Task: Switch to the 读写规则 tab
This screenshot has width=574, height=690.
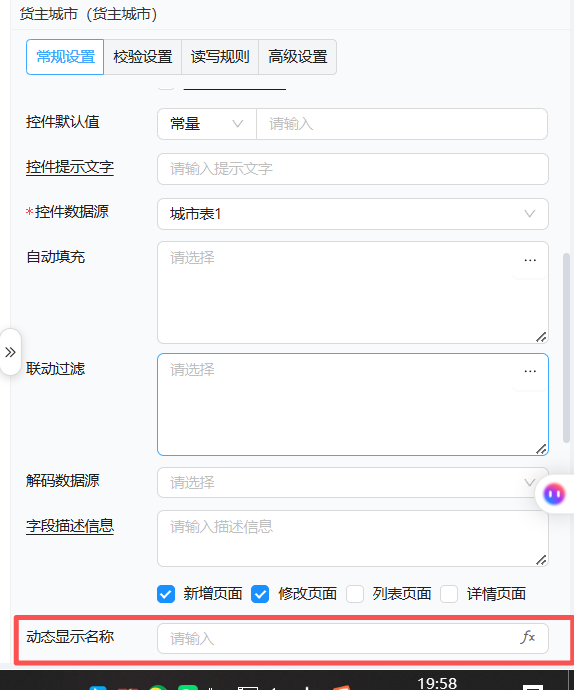Action: (220, 57)
